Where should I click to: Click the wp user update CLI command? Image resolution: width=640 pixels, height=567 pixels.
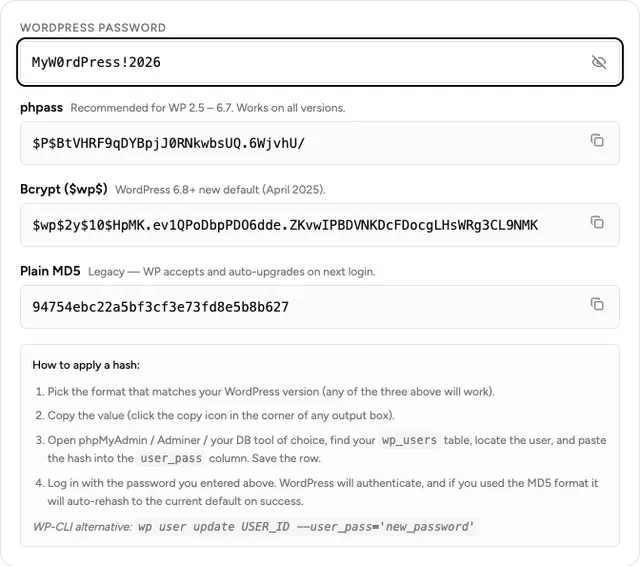coord(306,527)
